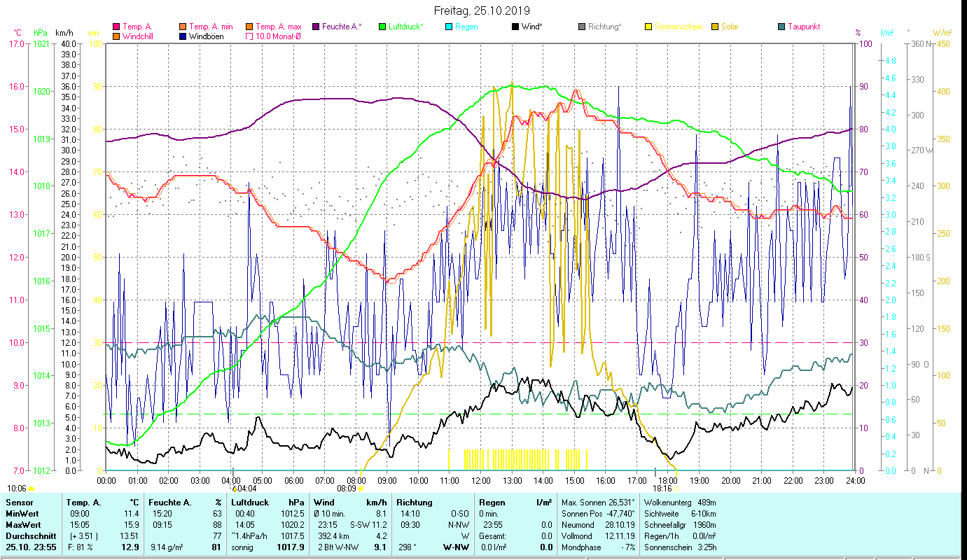Click the yellow marker beside 10:06
Image resolution: width=967 pixels, height=560 pixels.
(x=32, y=489)
